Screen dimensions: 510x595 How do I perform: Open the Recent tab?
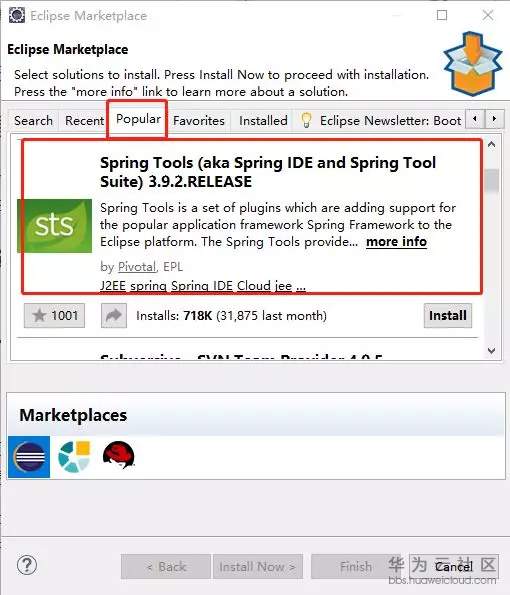pyautogui.click(x=84, y=121)
